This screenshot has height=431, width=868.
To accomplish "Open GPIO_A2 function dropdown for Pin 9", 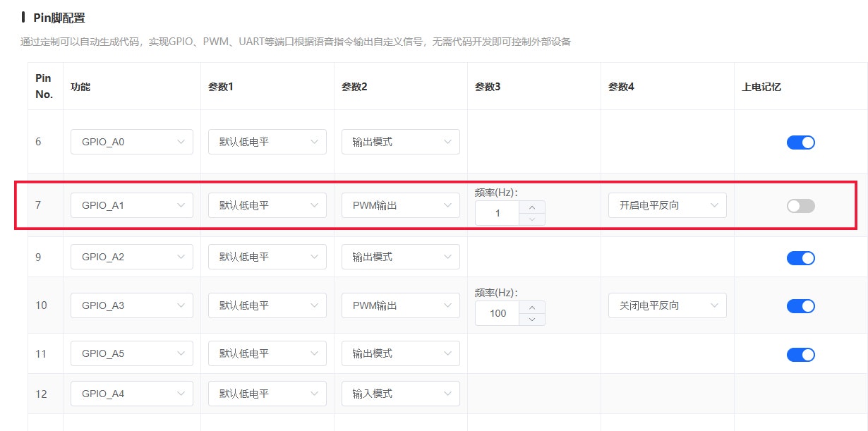I will click(132, 257).
